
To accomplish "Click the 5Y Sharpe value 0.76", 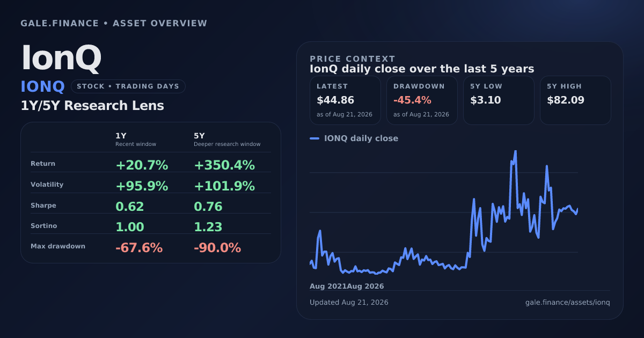I will [208, 207].
